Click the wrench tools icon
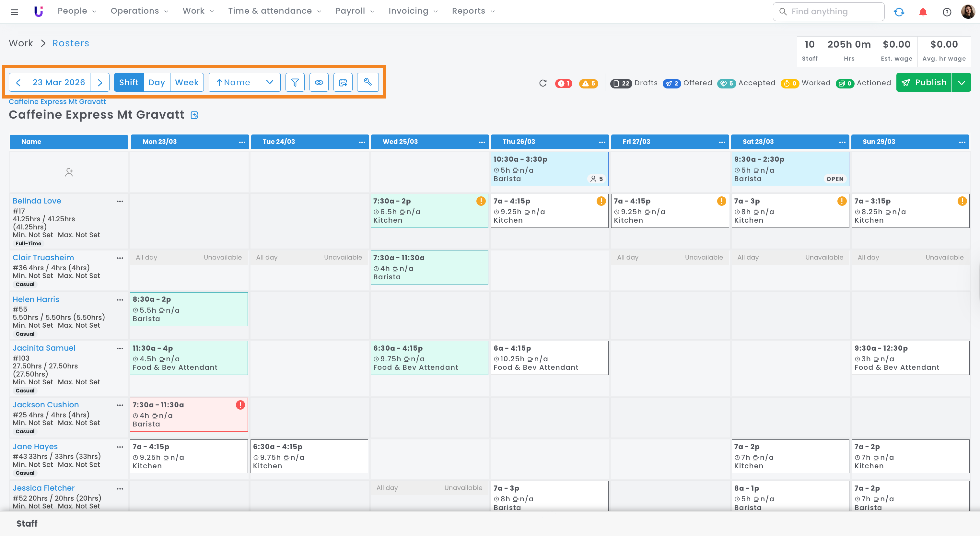980x536 pixels. (367, 83)
